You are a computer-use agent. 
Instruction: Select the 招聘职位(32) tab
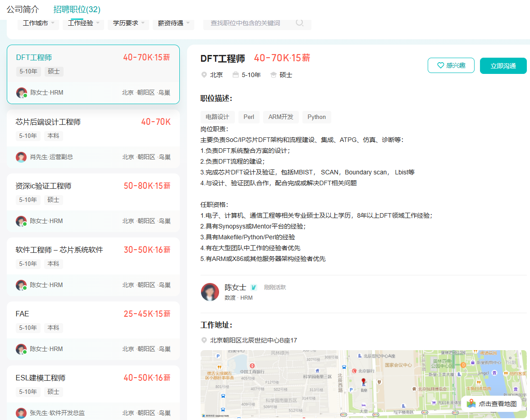[x=77, y=9]
